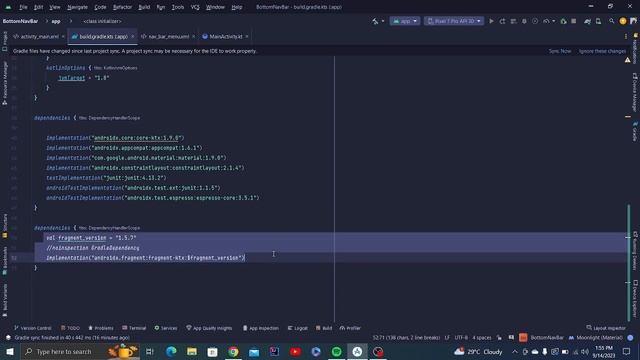Image resolution: width=640 pixels, height=360 pixels.
Task: Open the Tools menu
Action: coord(178,7)
